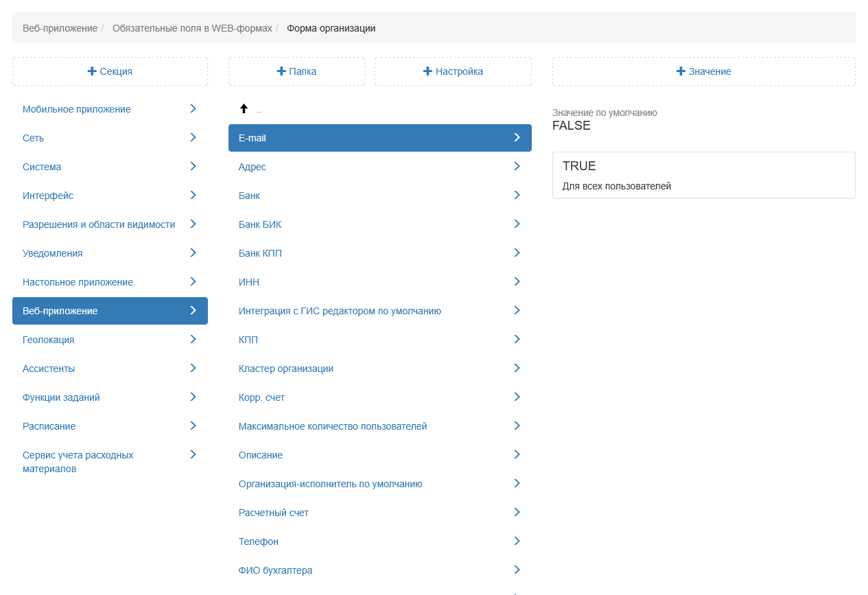Image resolution: width=868 pixels, height=595 pixels.
Task: Open the TRUE value card
Action: pos(703,175)
